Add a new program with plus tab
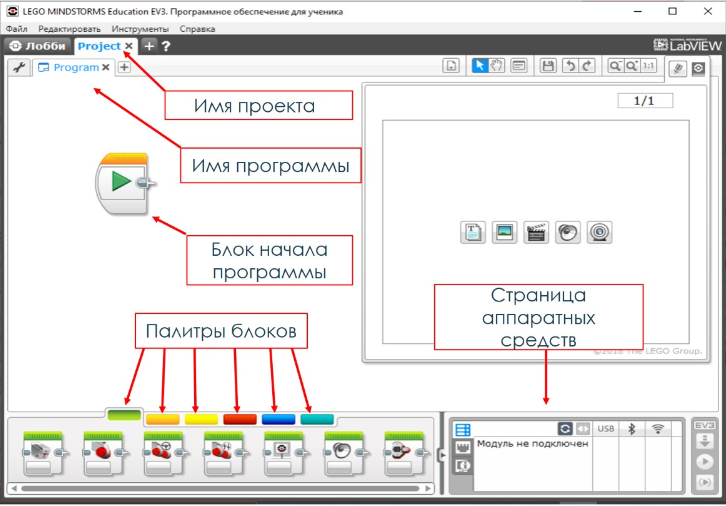 coord(124,67)
